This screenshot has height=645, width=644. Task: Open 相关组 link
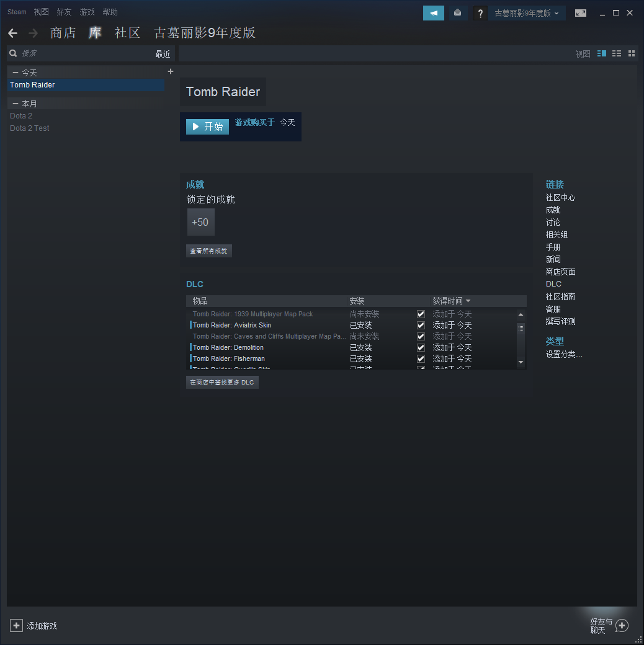click(557, 235)
